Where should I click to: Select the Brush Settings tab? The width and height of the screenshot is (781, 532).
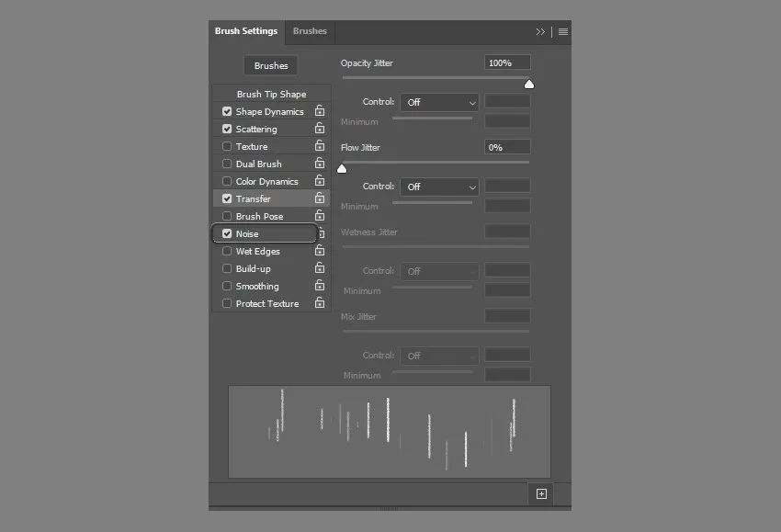click(246, 31)
